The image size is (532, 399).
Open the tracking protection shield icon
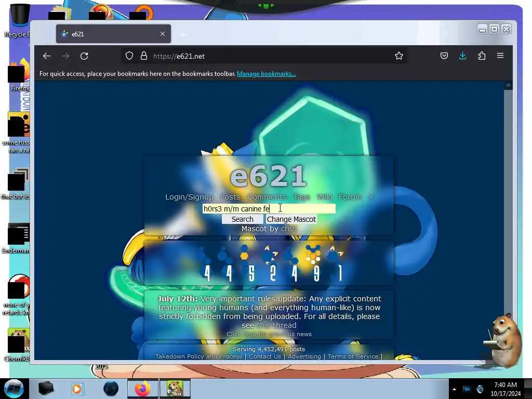coord(129,56)
